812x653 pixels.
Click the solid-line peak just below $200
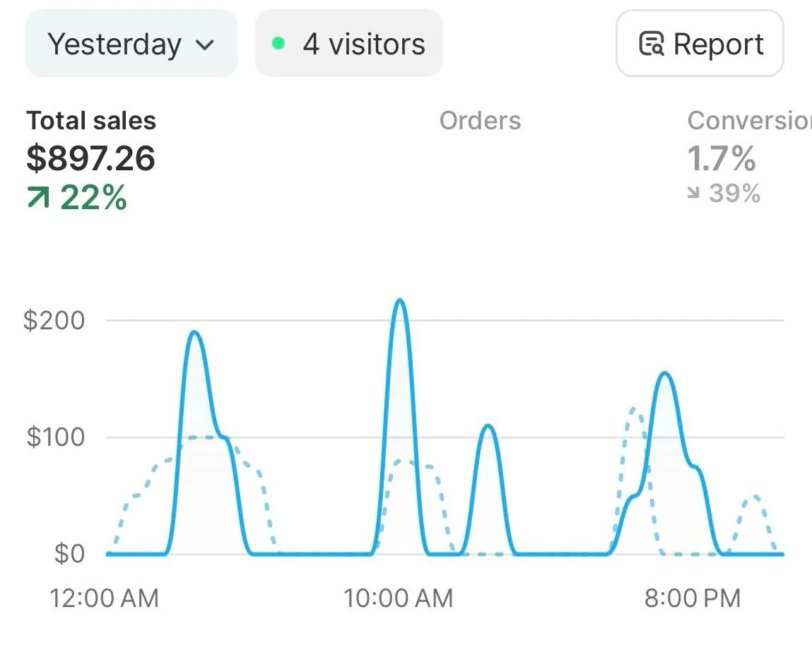click(x=194, y=333)
